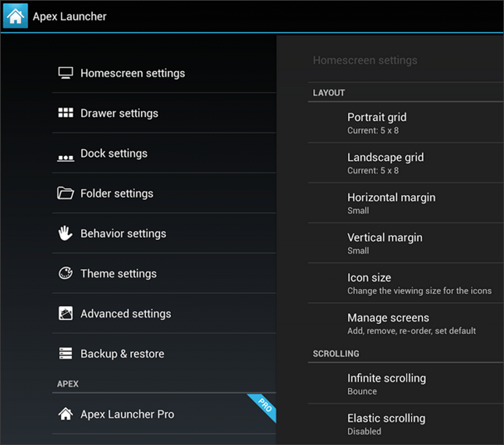Click 'Add, remove, re-order, set default' text
Image resolution: width=504 pixels, height=445 pixels.
click(411, 331)
